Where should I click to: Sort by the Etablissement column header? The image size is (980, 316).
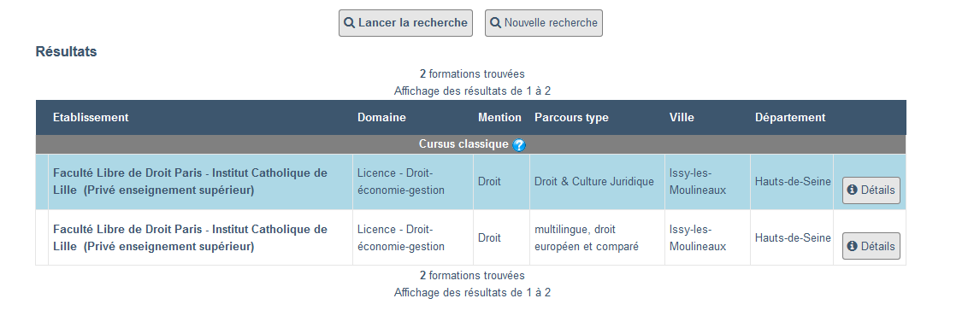pos(91,117)
